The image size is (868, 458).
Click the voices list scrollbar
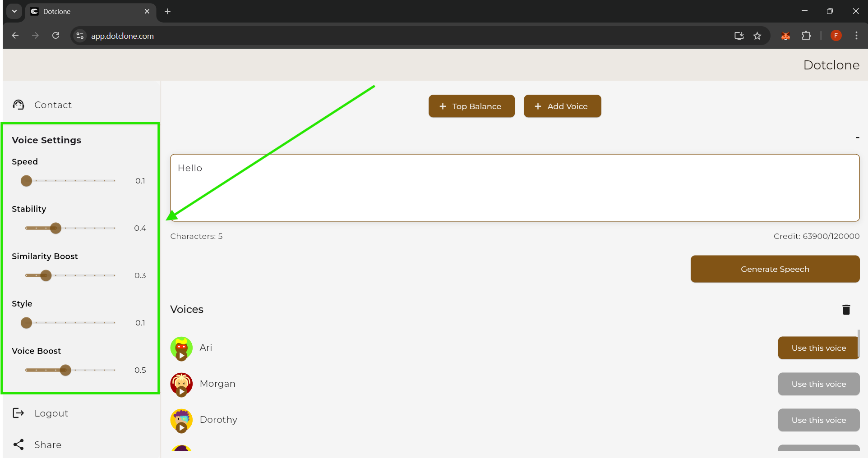(859, 343)
